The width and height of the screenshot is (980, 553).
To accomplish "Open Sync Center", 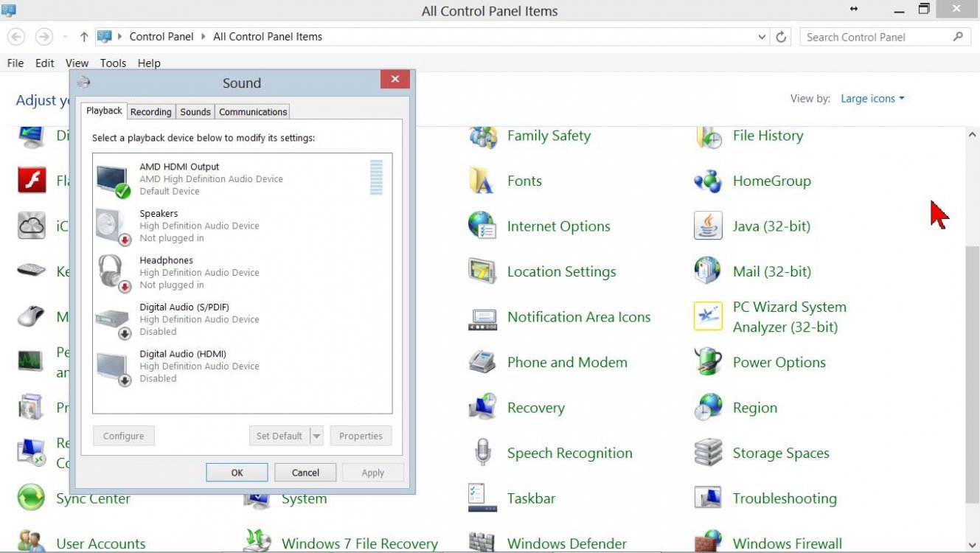I will pos(93,498).
